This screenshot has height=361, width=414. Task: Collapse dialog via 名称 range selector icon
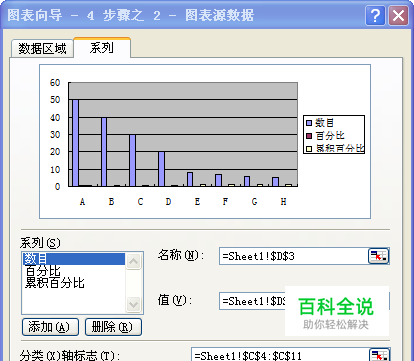pyautogui.click(x=378, y=256)
